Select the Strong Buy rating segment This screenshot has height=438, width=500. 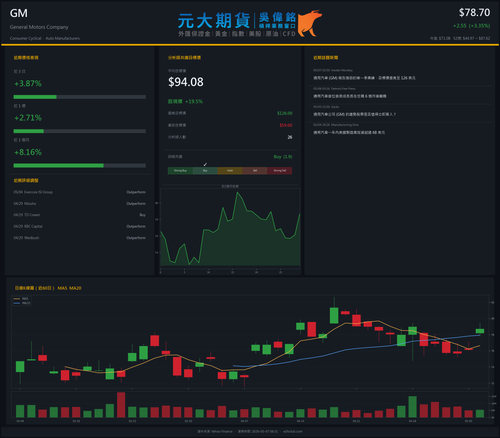click(x=180, y=171)
